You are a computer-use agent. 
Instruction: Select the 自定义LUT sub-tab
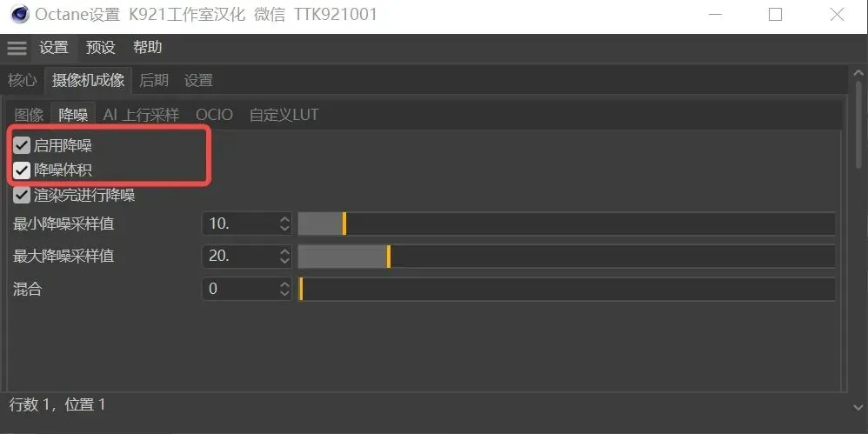pos(284,115)
